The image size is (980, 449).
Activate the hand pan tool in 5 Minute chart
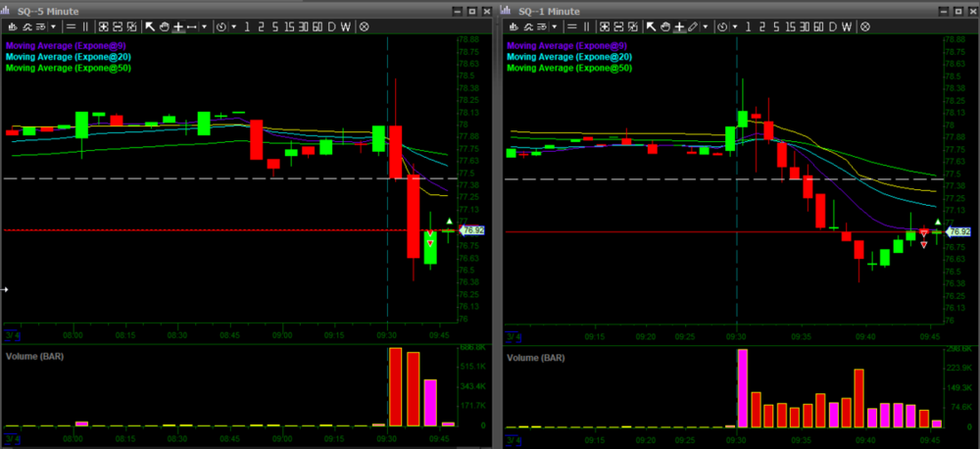coord(164,26)
